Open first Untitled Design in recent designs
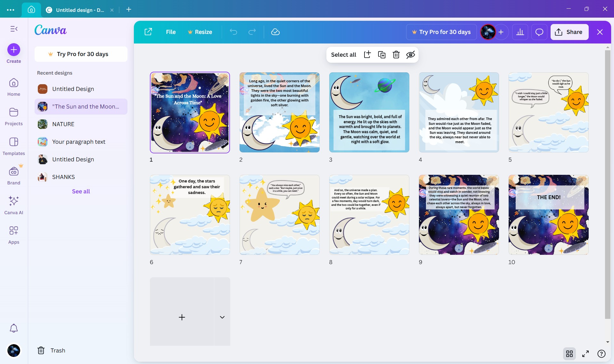 (81, 89)
